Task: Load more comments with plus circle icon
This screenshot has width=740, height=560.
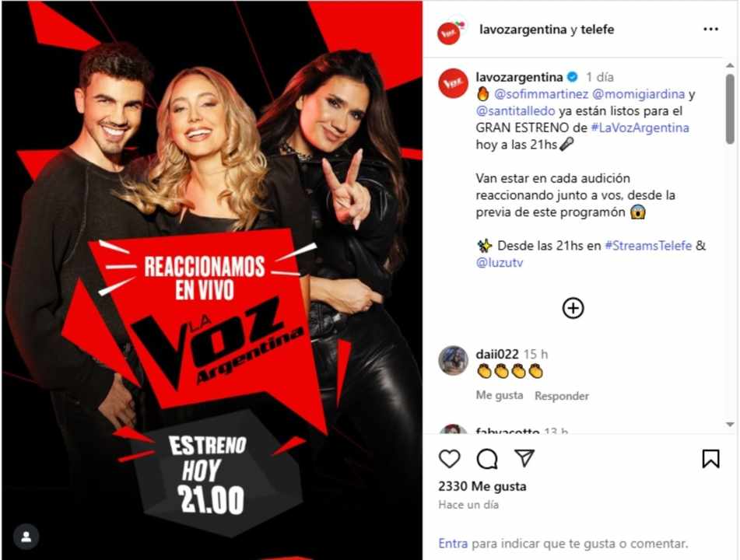Action: point(573,308)
